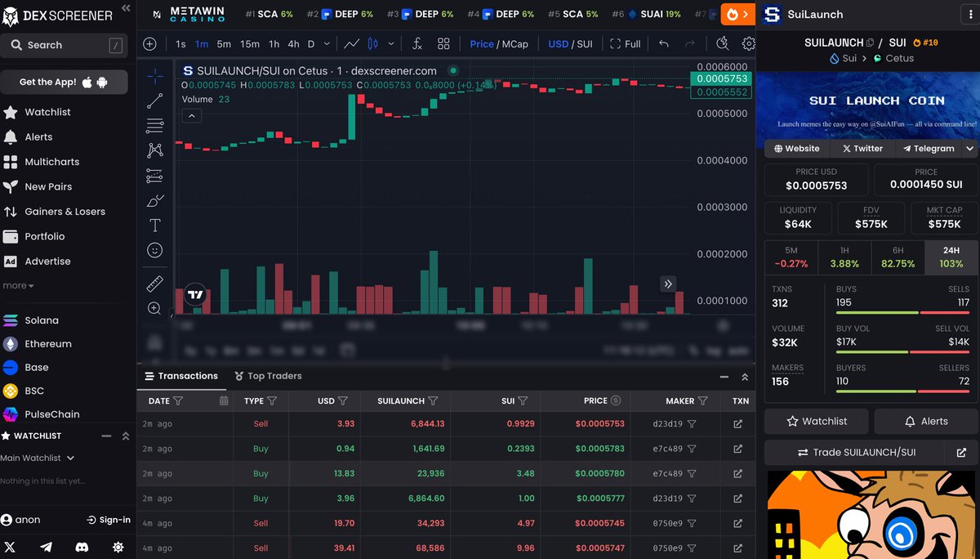Select the crosshair cursor tool
Screen dimensions: 980x559
[x=154, y=76]
